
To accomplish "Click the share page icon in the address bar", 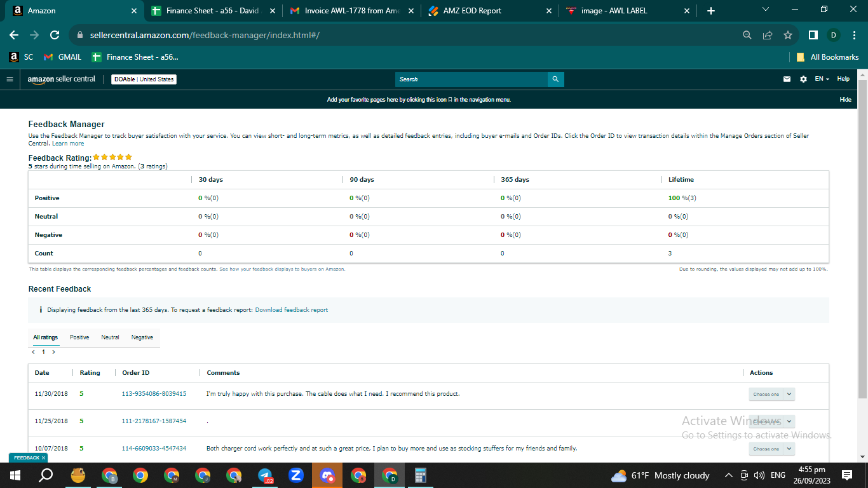I will pyautogui.click(x=768, y=35).
